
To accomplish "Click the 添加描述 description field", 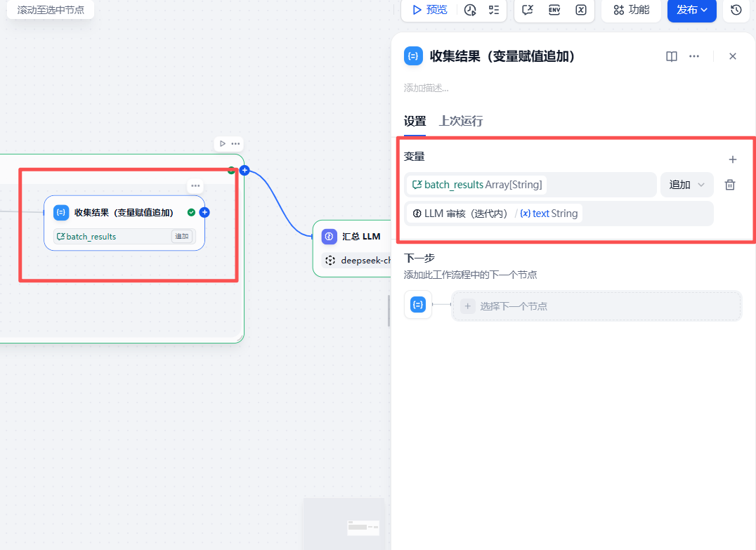I will pyautogui.click(x=426, y=89).
